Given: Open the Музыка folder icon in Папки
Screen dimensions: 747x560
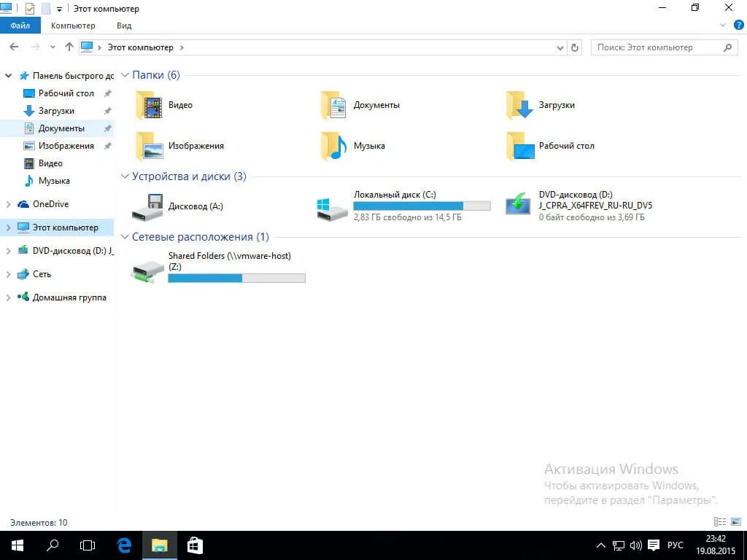Looking at the screenshot, I should click(333, 146).
